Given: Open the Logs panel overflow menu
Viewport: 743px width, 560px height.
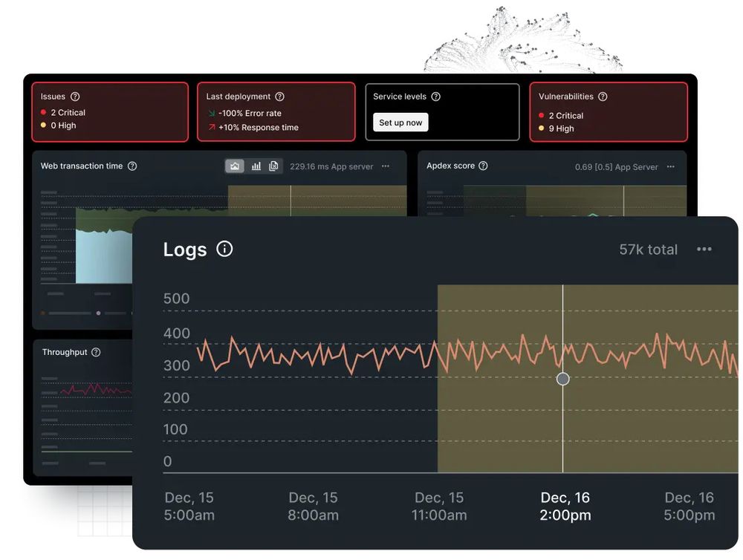Looking at the screenshot, I should 704,249.
